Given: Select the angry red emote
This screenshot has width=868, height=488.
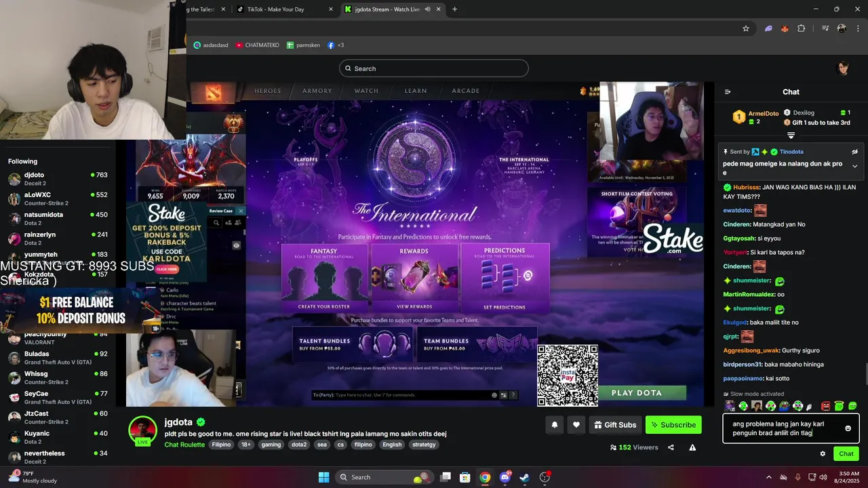Looking at the screenshot, I should [x=825, y=406].
